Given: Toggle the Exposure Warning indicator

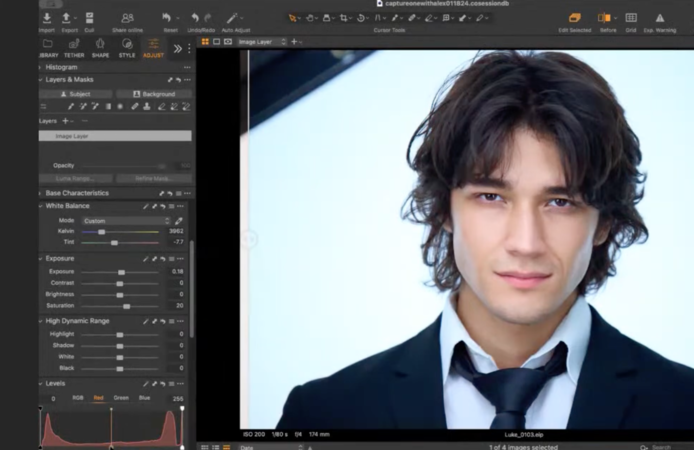Looking at the screenshot, I should (x=659, y=18).
